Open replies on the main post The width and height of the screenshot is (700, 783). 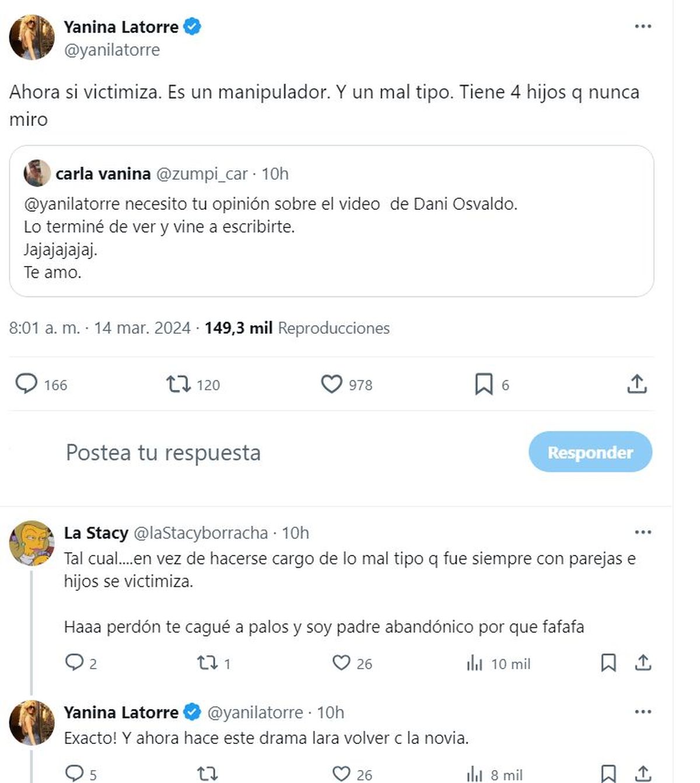(x=26, y=384)
